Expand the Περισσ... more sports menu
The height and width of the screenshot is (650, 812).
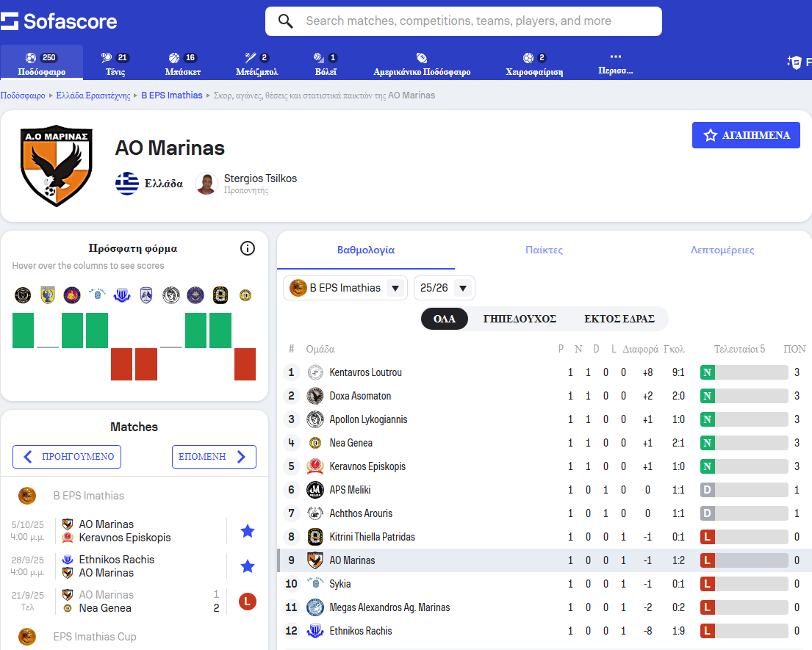click(x=615, y=63)
